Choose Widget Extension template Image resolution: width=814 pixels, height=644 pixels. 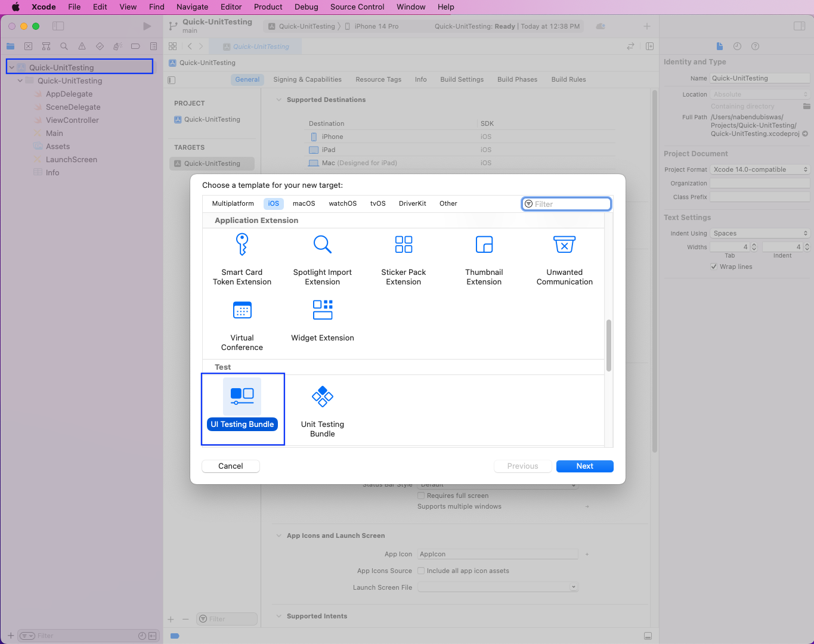[x=323, y=321]
